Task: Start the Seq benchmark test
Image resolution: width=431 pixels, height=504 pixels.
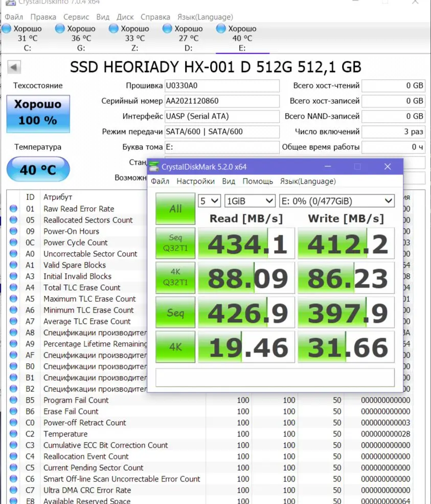Action: (x=175, y=312)
